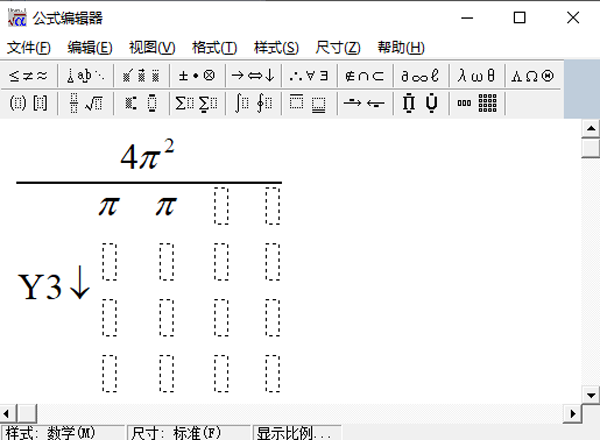This screenshot has height=440, width=600.
Task: Open the relational symbols palette (≤≠≈)
Action: pyautogui.click(x=29, y=76)
